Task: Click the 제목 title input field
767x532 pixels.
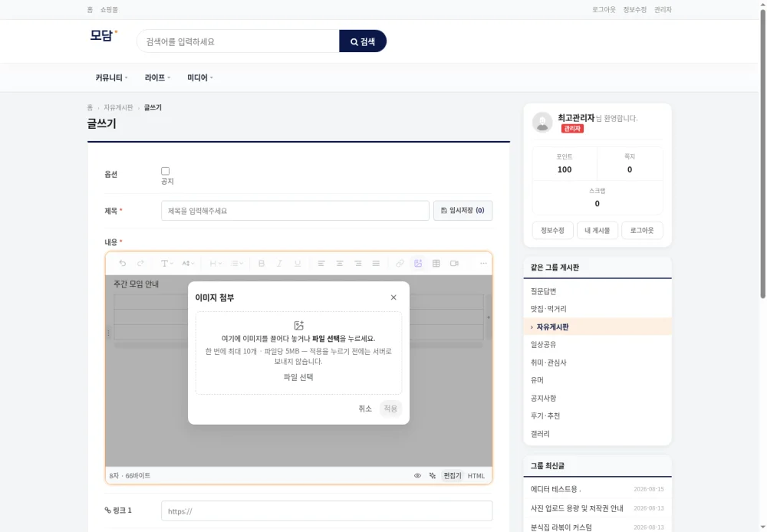Action: pos(295,211)
